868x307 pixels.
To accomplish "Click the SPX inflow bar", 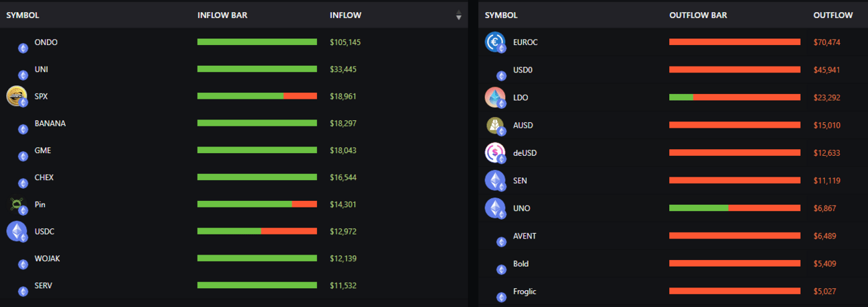I will 257,96.
